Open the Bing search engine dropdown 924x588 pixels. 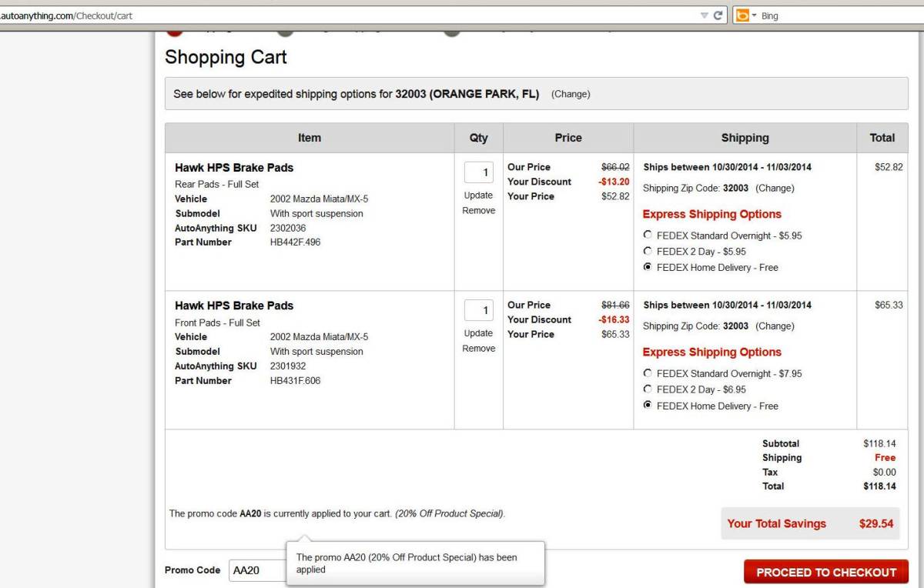tap(746, 15)
